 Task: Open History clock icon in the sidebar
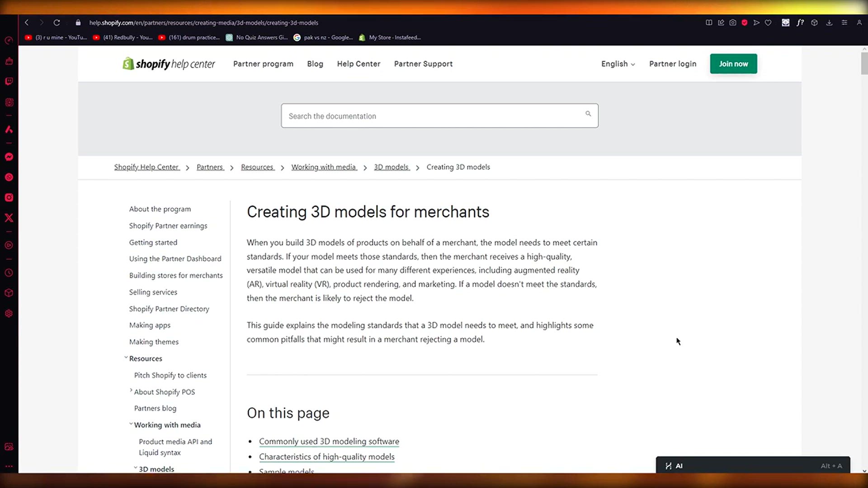(9, 273)
